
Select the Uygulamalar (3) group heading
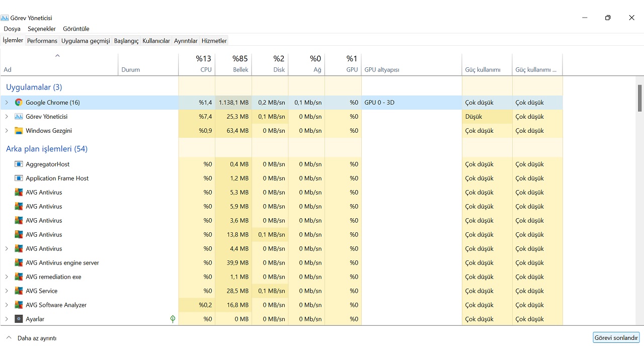point(34,87)
